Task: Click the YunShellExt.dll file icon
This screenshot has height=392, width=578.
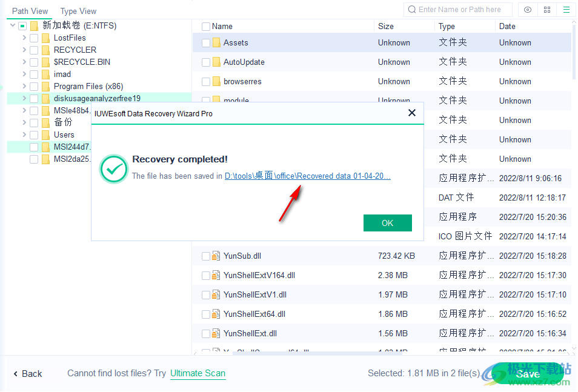Action: pyautogui.click(x=216, y=333)
